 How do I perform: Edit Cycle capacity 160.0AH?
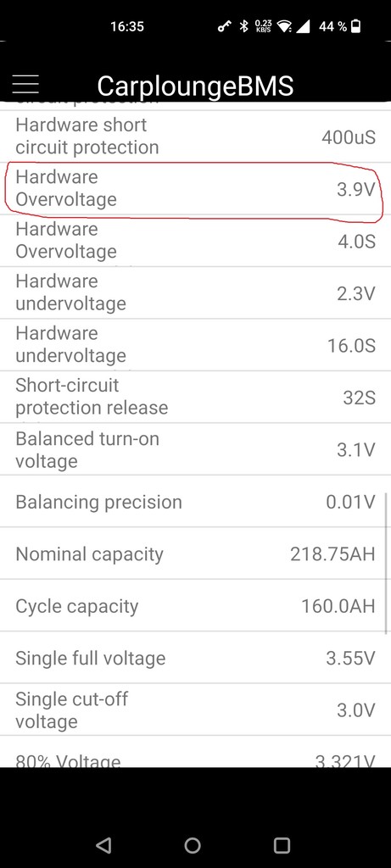tap(195, 605)
